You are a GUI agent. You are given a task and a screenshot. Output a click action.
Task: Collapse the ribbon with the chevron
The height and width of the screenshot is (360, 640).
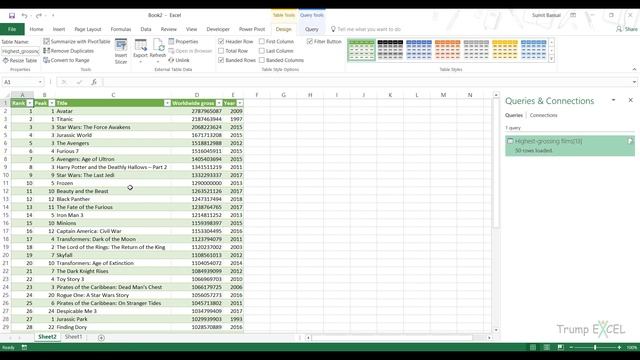(x=634, y=69)
